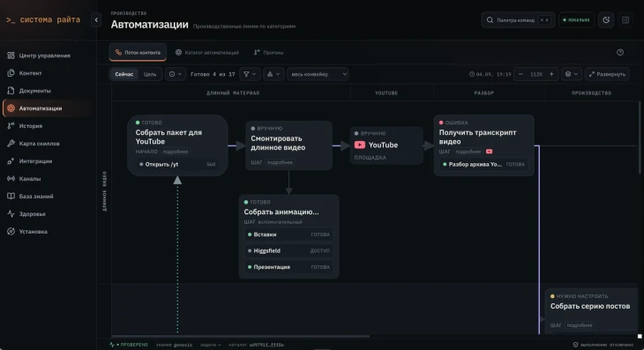Click the Развернуть button

point(607,74)
